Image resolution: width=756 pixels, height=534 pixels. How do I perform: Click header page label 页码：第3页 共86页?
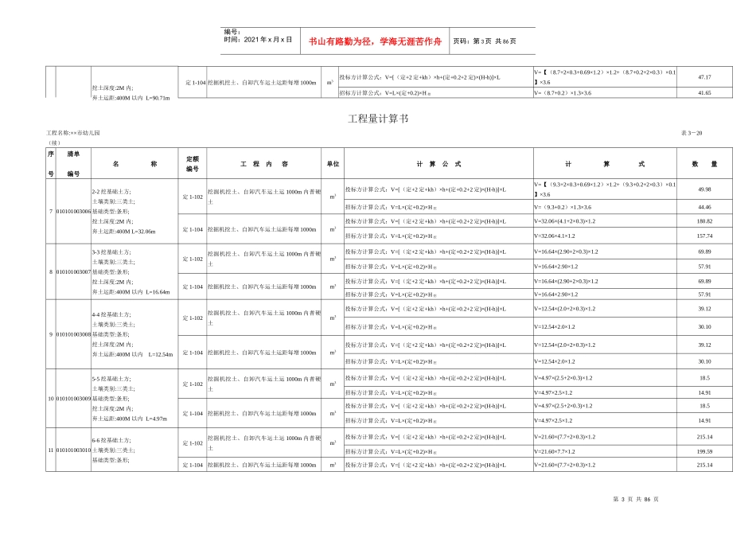pyautogui.click(x=484, y=41)
